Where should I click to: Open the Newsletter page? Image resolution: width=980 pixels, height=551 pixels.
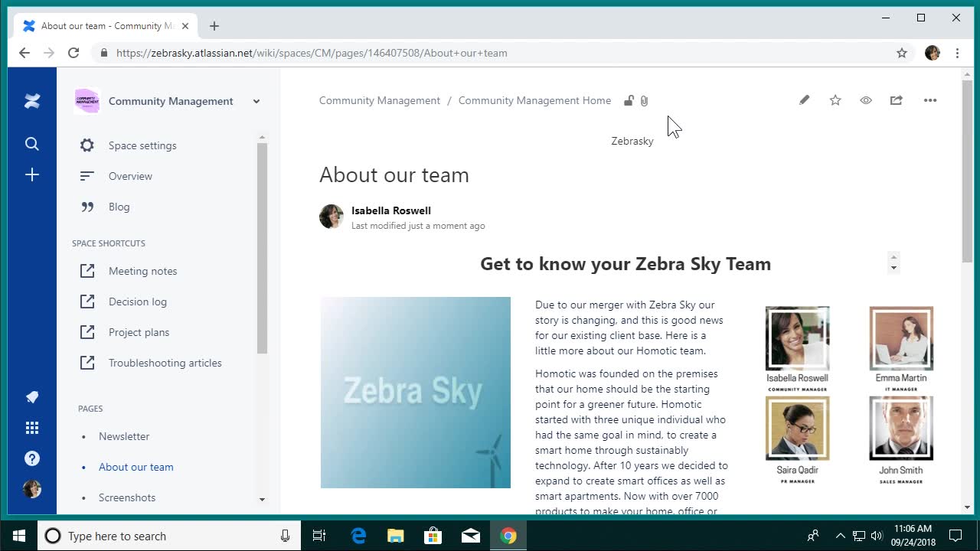(124, 436)
